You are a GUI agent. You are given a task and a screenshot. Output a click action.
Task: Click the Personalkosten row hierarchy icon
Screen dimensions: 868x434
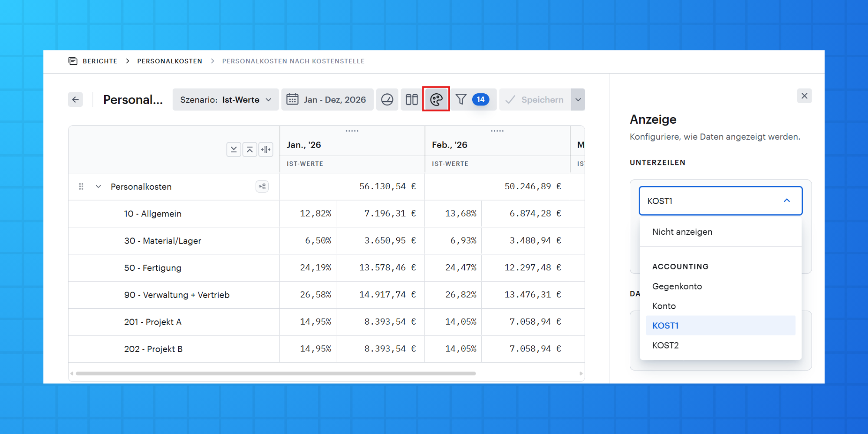point(262,187)
